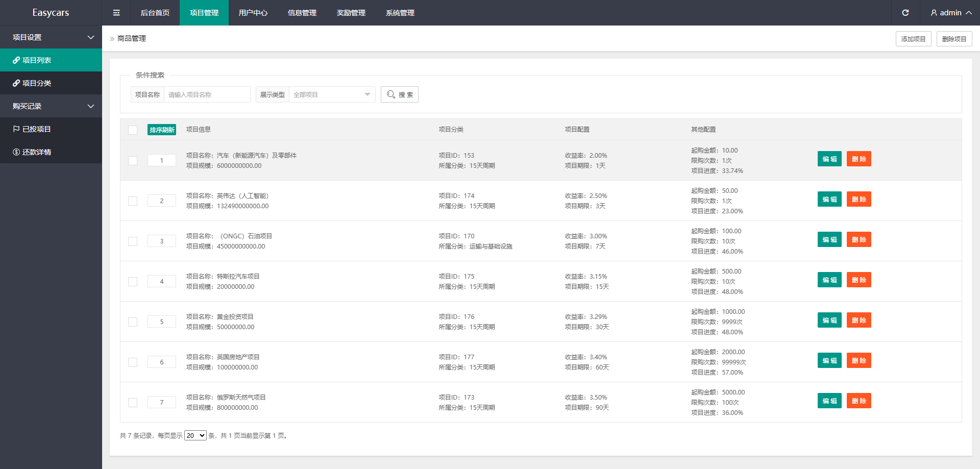Image resolution: width=980 pixels, height=469 pixels.
Task: Select the checkbox for the 特斯拉汽车项目 row
Action: point(133,282)
